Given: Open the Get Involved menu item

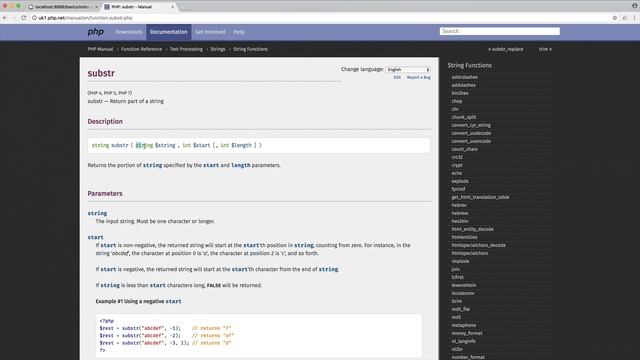Looking at the screenshot, I should [210, 32].
